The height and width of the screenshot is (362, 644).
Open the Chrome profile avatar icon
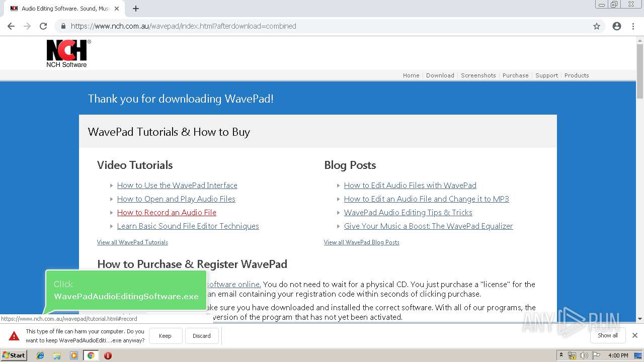coord(617,26)
